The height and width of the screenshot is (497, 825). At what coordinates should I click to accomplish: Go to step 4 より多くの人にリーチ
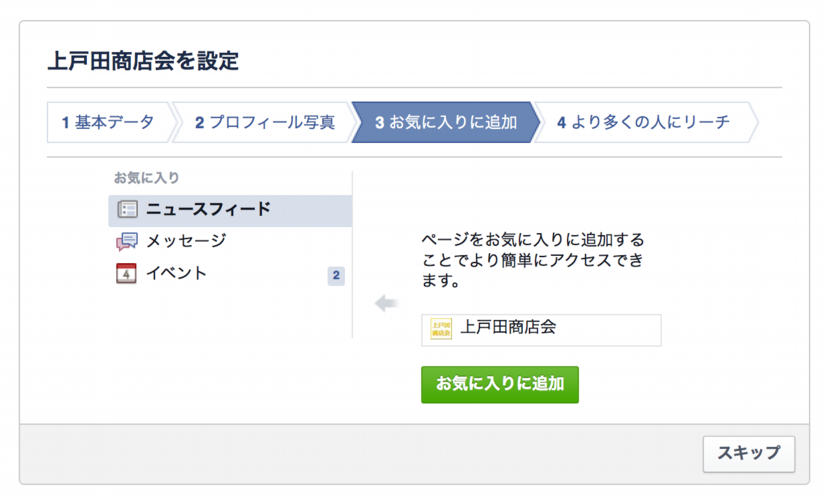tap(644, 123)
